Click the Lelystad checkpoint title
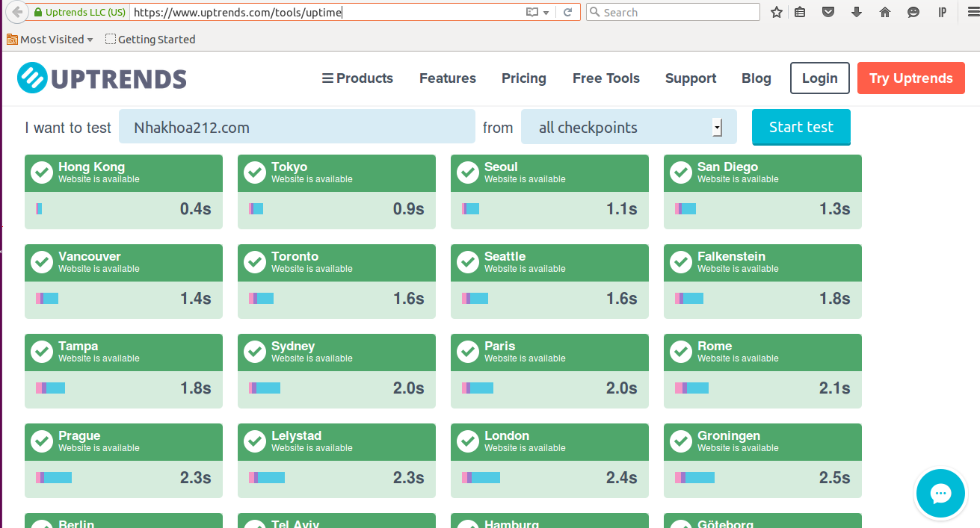 click(x=296, y=435)
